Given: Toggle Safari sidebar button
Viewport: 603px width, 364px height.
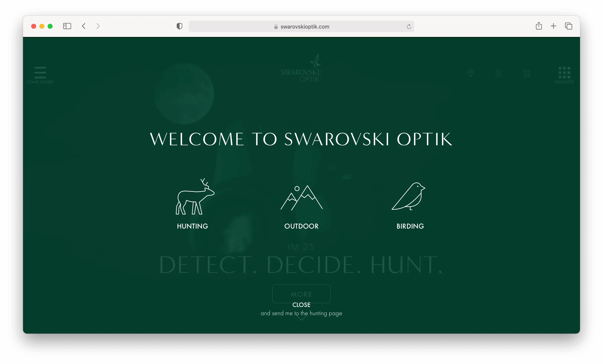Looking at the screenshot, I should coord(67,26).
